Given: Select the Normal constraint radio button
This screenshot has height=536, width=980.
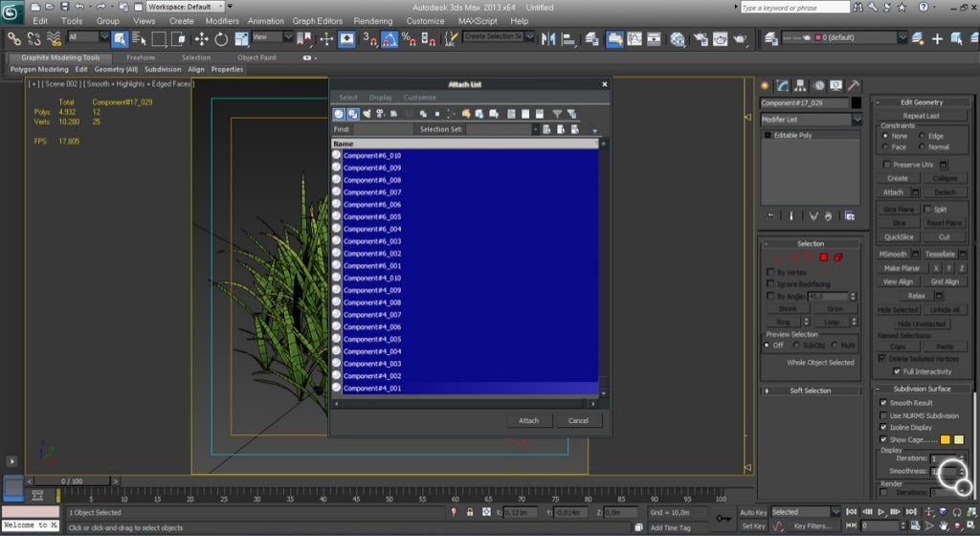Looking at the screenshot, I should click(922, 146).
